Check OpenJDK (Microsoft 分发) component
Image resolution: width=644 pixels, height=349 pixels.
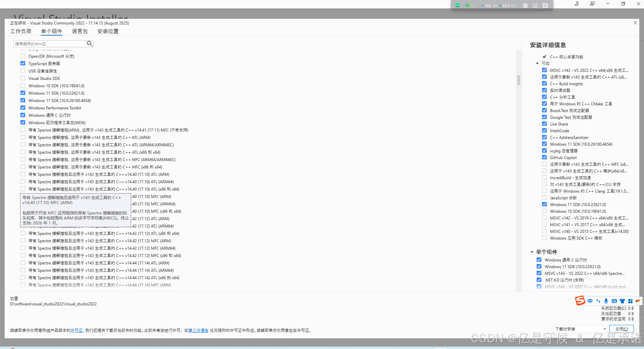pyautogui.click(x=23, y=56)
